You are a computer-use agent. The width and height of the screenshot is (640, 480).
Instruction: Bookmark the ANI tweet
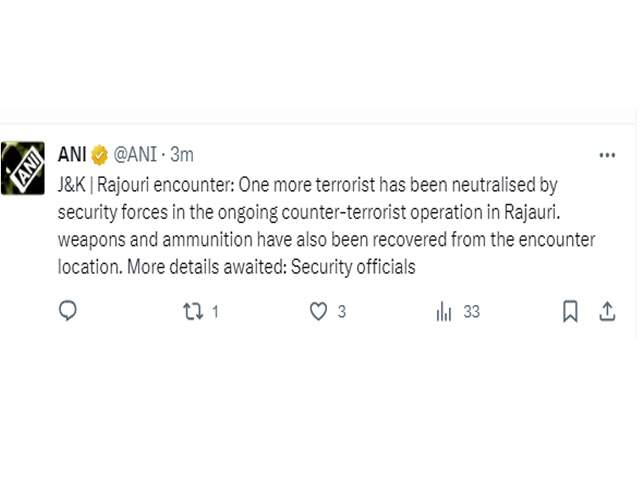[x=570, y=311]
